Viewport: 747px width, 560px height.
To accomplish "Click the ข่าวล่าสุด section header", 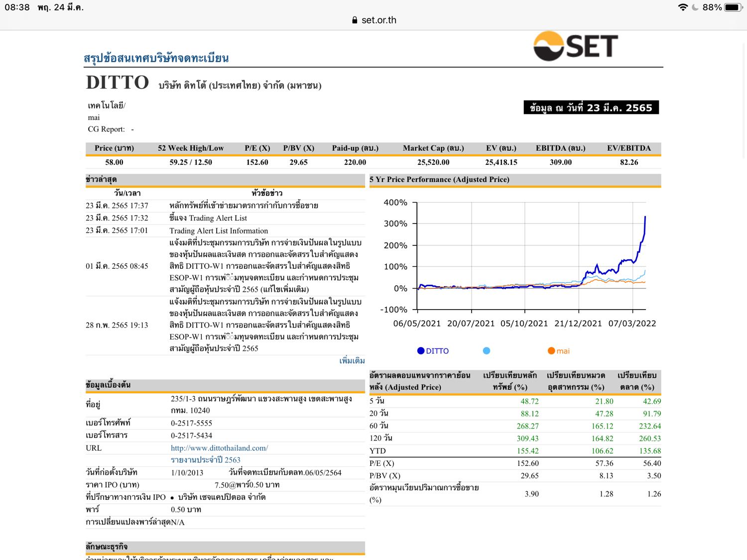I will [225, 180].
